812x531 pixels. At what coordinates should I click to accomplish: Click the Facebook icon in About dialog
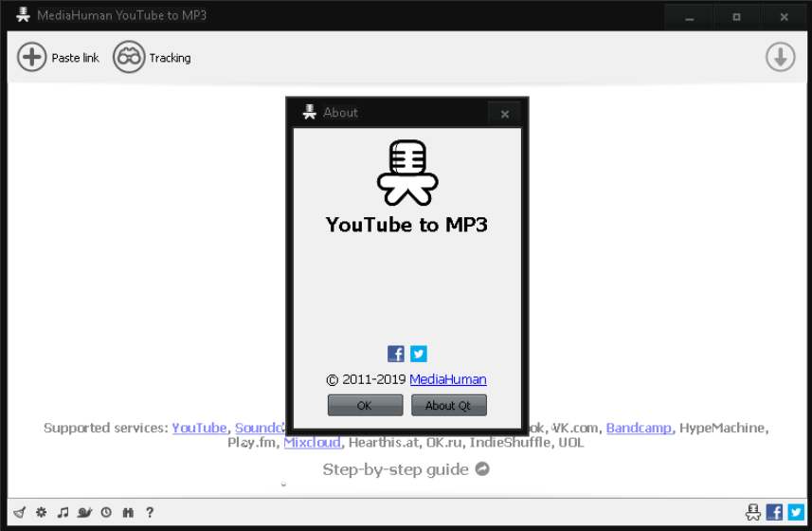[396, 354]
